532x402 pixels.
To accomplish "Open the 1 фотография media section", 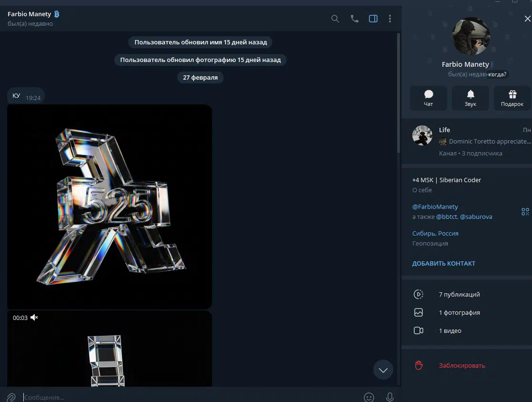I will [x=459, y=313].
